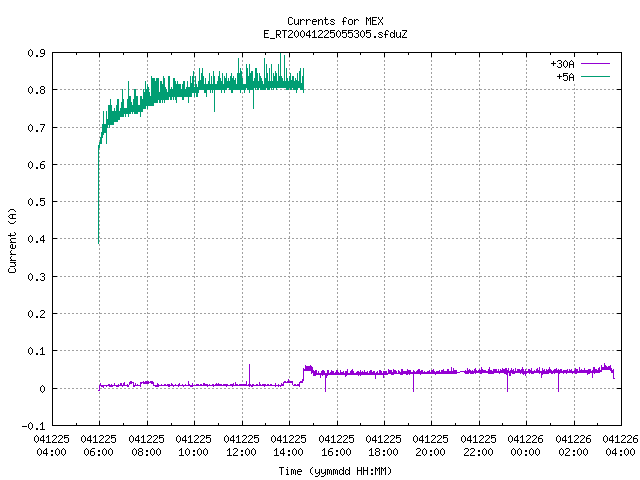Screen dimensions: 640x480
Task: Click the 041225 08:00 x-axis tick label
Action: [x=146, y=446]
